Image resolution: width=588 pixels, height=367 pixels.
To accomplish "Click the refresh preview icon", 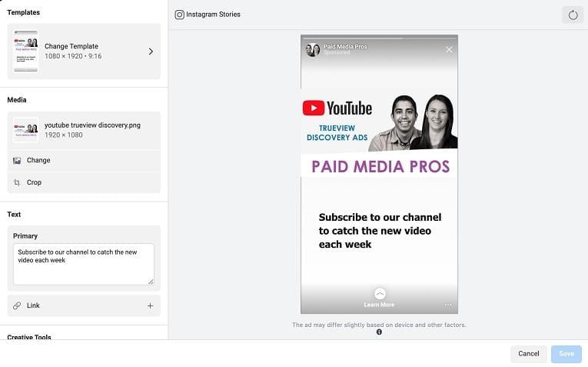I will point(573,15).
